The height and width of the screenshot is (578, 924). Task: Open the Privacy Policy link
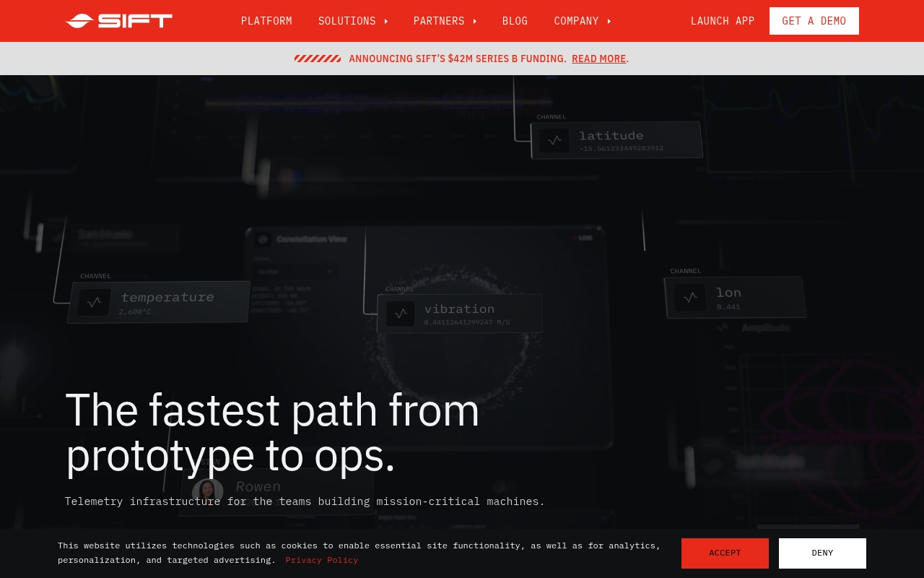click(321, 560)
